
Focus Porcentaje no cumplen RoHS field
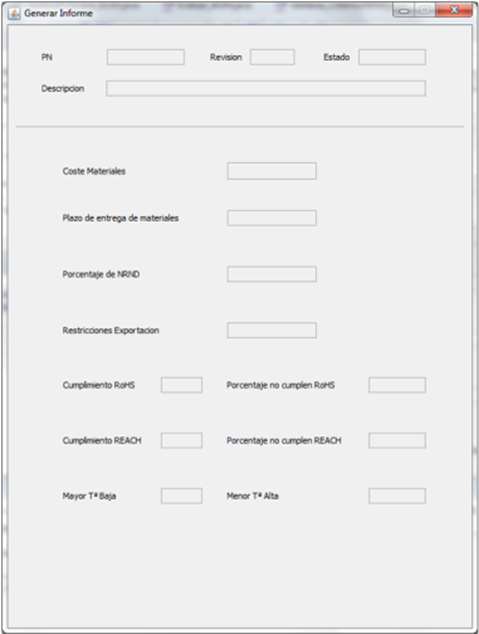point(397,385)
